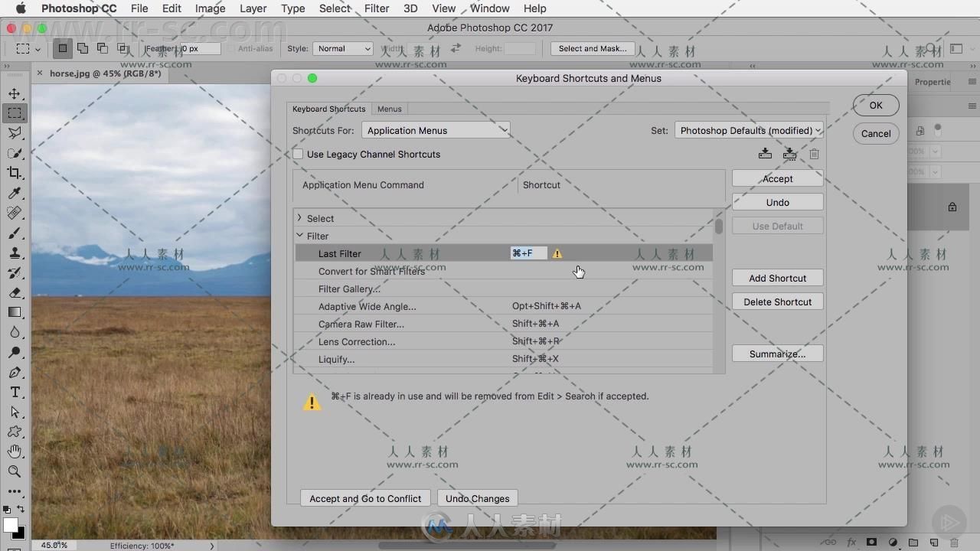
Task: Open the Properties panel menu
Action: [x=972, y=82]
